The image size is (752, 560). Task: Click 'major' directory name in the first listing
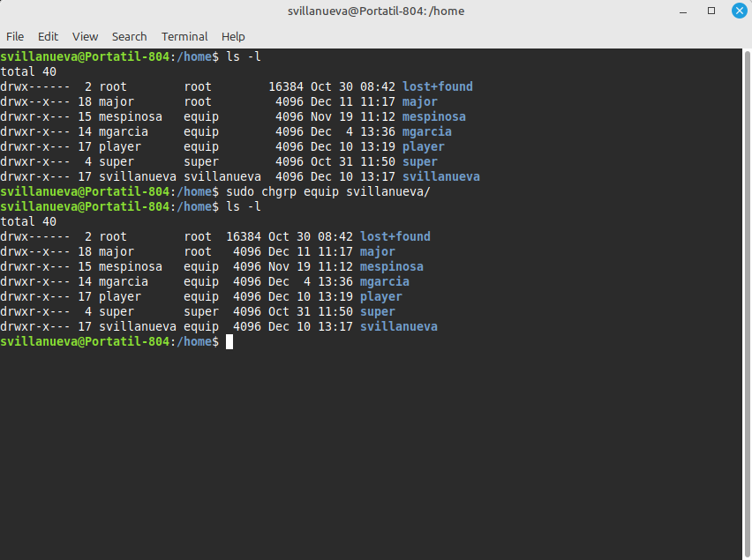coord(419,101)
